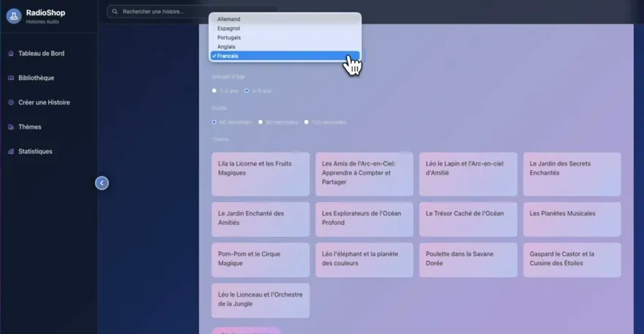The height and width of the screenshot is (334, 644).
Task: Pick the 'Poulette dans la Savane Dorée' theme
Action: point(468,260)
